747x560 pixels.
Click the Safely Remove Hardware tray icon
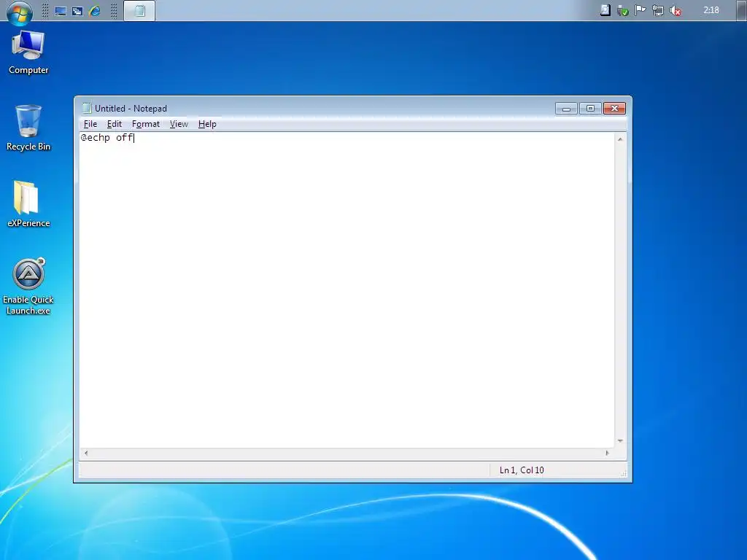(x=623, y=10)
